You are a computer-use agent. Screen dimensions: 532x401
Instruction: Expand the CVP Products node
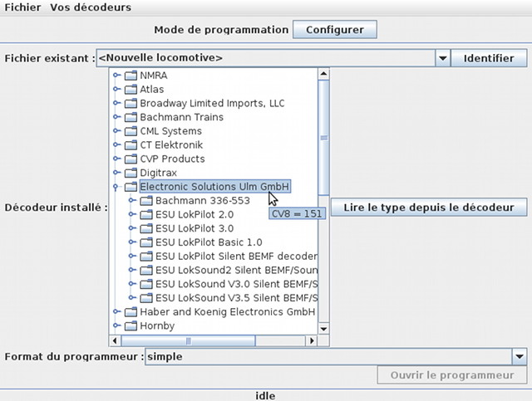coord(116,159)
